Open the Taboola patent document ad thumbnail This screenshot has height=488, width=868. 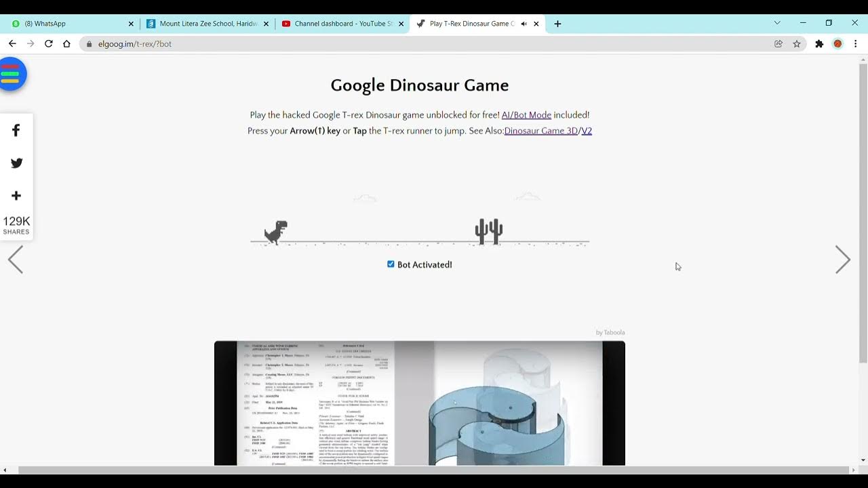420,403
